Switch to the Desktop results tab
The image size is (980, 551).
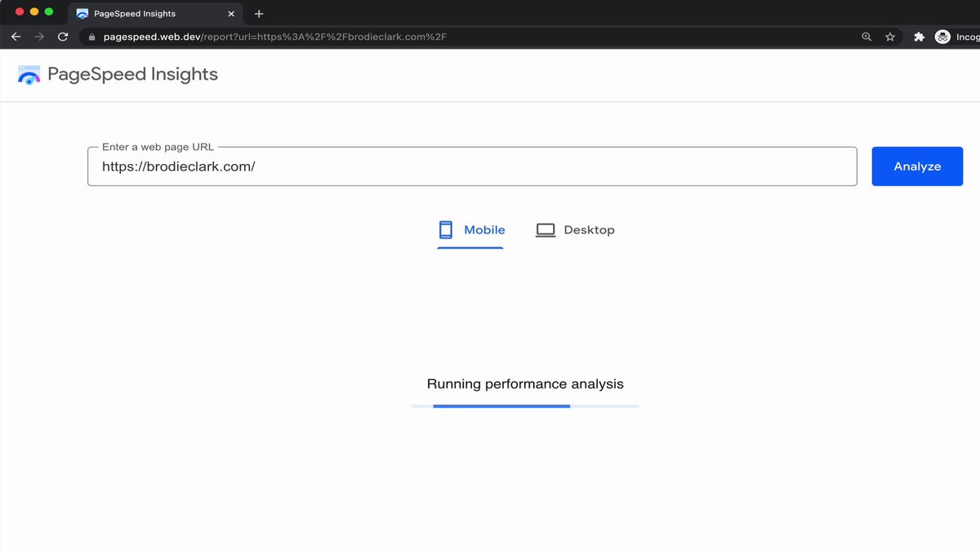575,230
